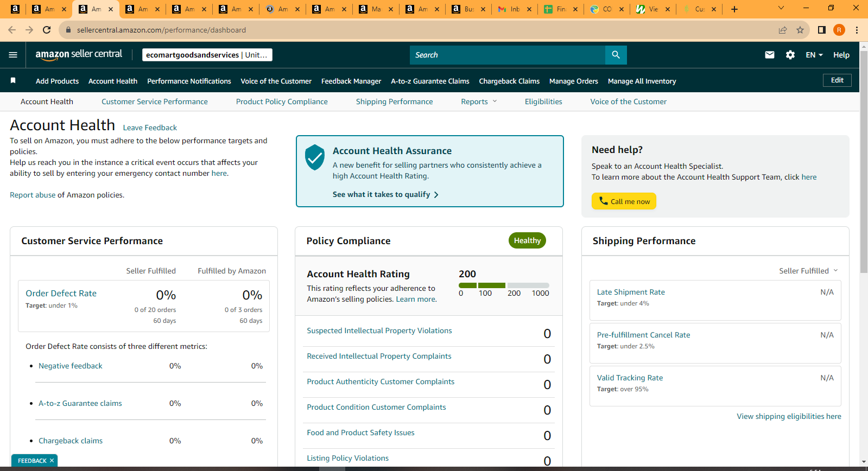Click the amazon seller central logo

[79, 55]
